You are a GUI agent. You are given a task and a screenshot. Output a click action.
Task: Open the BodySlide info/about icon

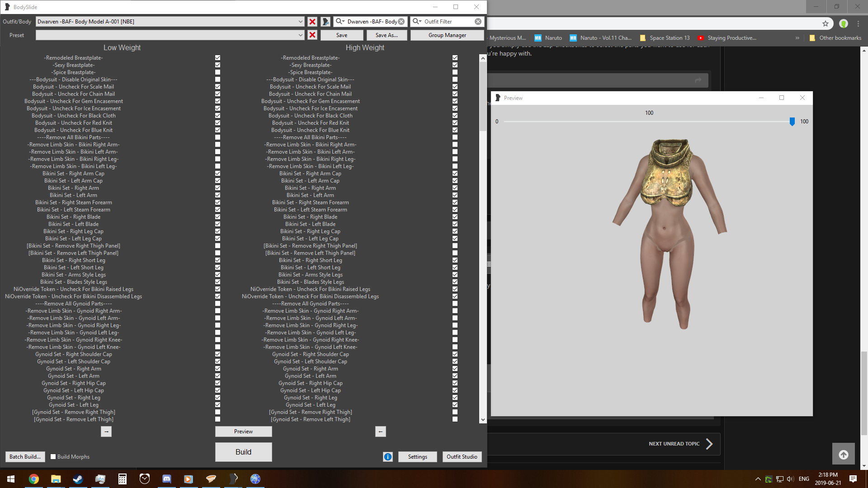388,457
